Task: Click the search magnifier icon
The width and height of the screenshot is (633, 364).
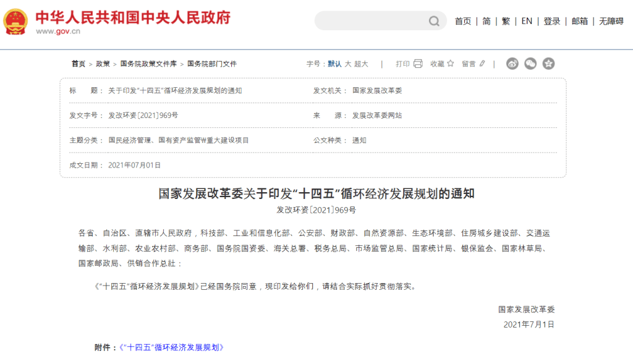Action: [x=434, y=21]
